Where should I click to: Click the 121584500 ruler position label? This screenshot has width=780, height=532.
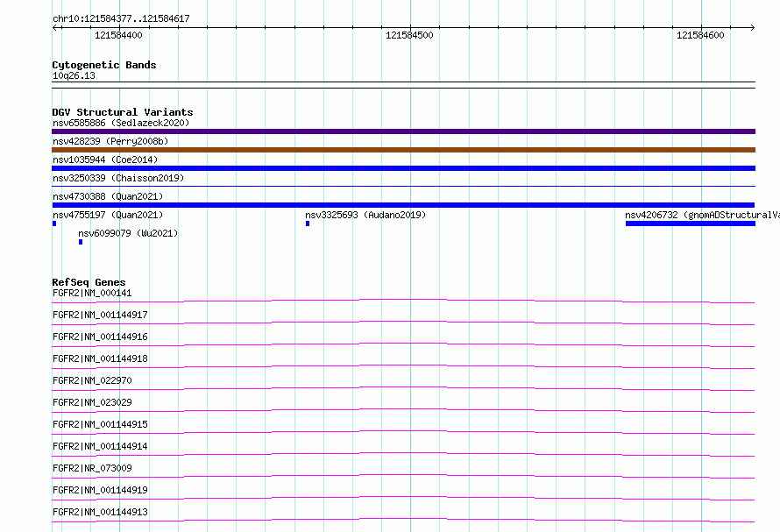click(x=409, y=35)
